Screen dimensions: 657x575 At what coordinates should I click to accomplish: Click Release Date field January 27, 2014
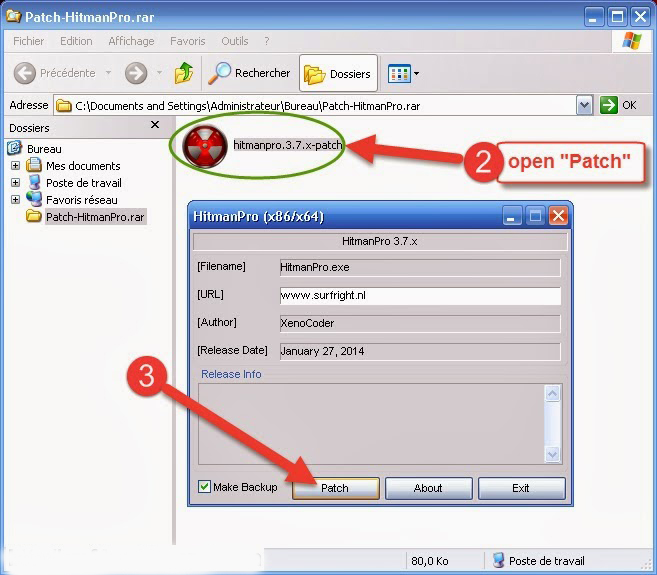tap(420, 351)
